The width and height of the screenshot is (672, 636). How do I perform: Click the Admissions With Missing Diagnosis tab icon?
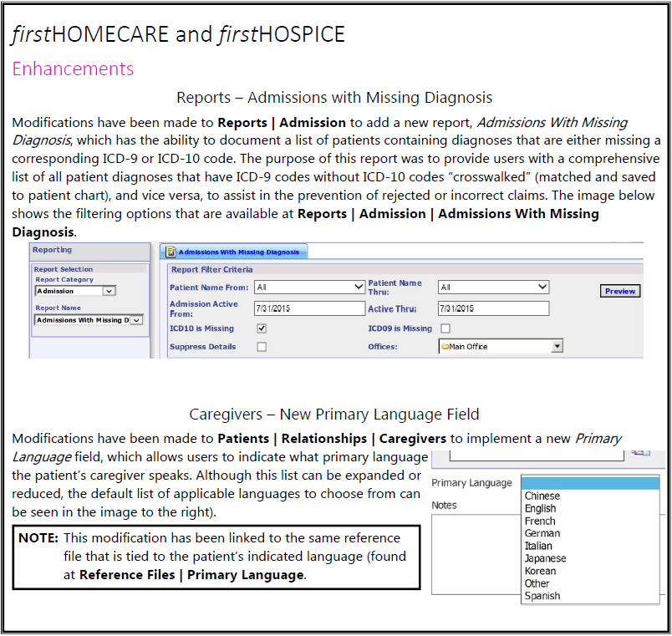pos(171,252)
